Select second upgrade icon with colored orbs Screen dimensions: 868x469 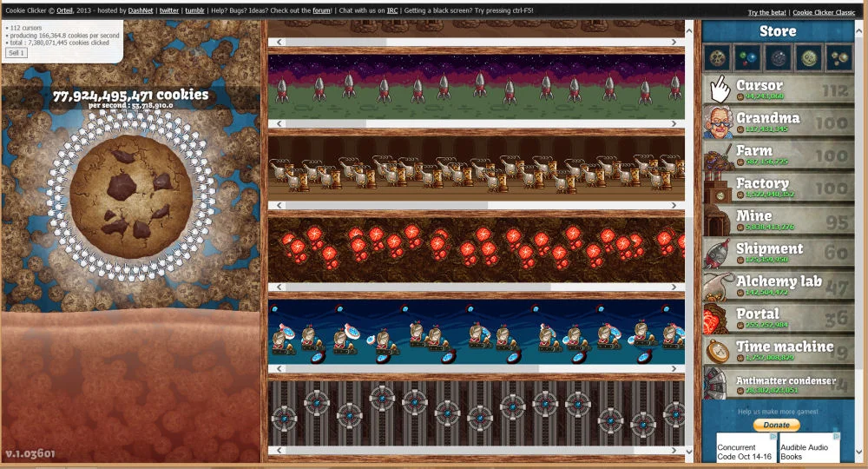click(x=748, y=57)
